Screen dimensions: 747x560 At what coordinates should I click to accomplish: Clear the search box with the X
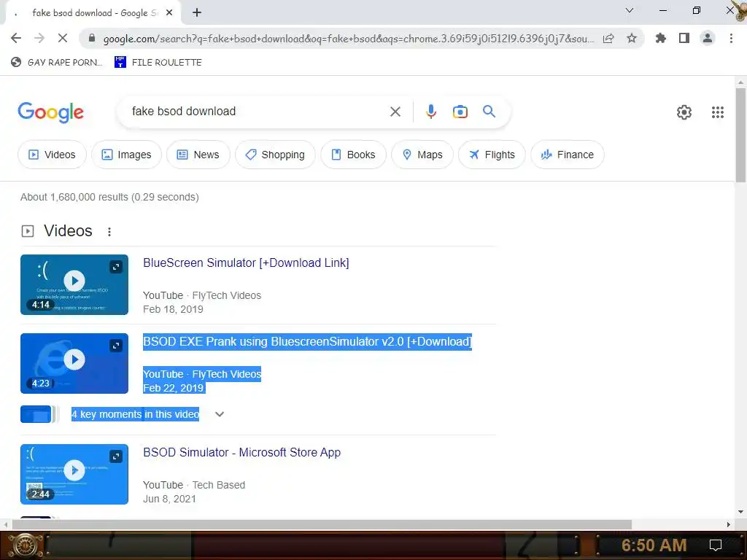click(395, 112)
